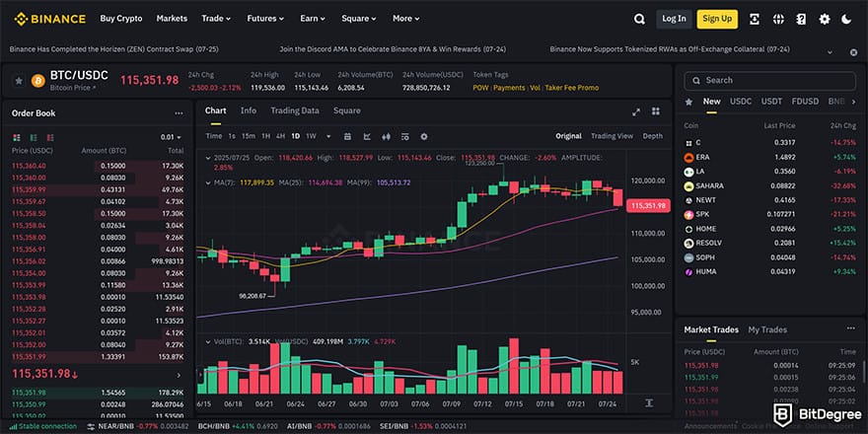The image size is (868, 434).
Task: Favorite BTC/USDC with the star
Action: tap(19, 81)
